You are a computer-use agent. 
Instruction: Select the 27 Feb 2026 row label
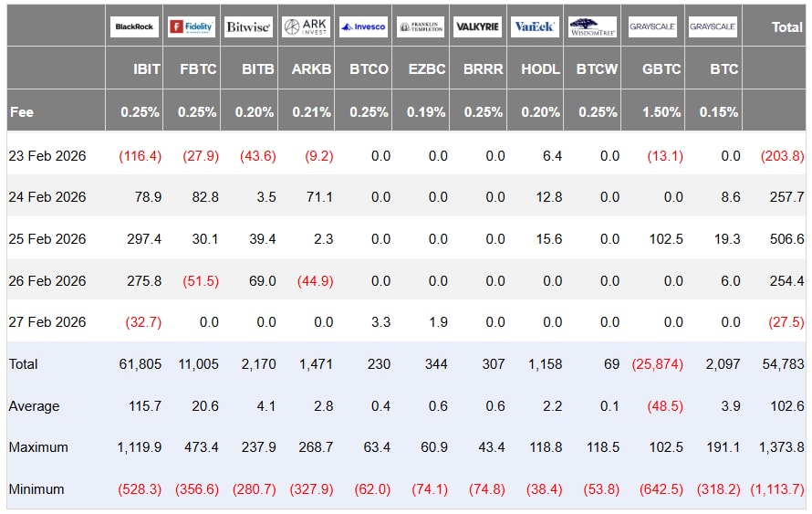coord(47,322)
